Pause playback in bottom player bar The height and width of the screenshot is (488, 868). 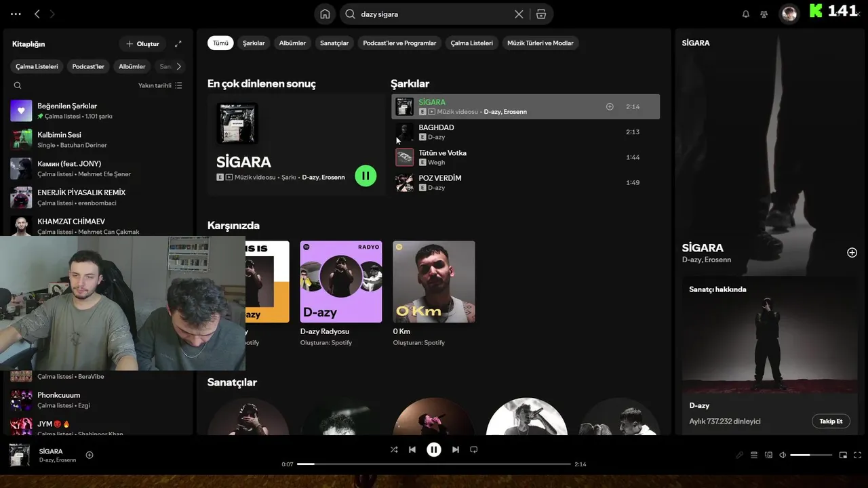pyautogui.click(x=434, y=449)
